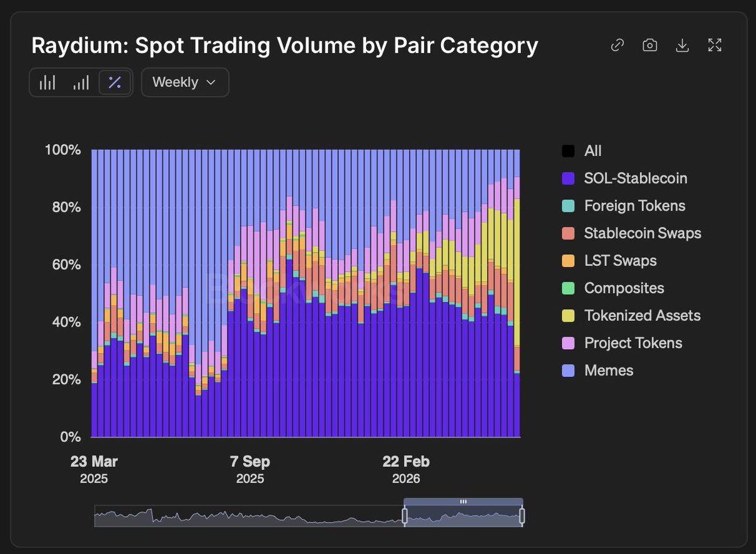Click the left handle of the range slider
Image resolution: width=756 pixels, height=554 pixels.
[x=405, y=517]
